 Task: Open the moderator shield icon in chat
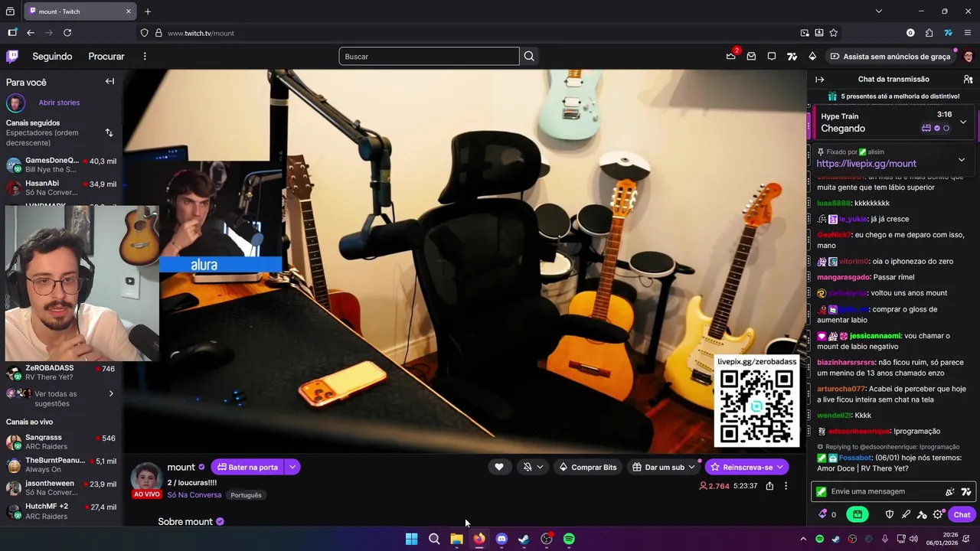[889, 514]
